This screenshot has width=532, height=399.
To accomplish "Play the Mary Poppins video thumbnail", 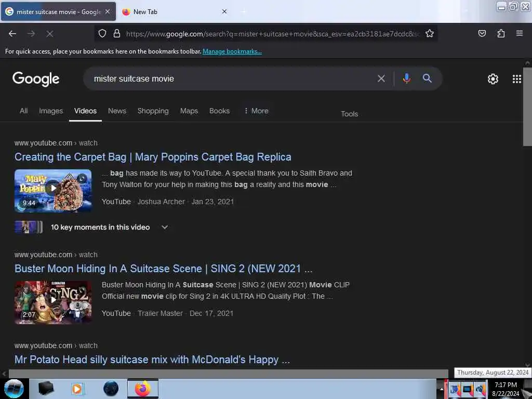I will 53,191.
